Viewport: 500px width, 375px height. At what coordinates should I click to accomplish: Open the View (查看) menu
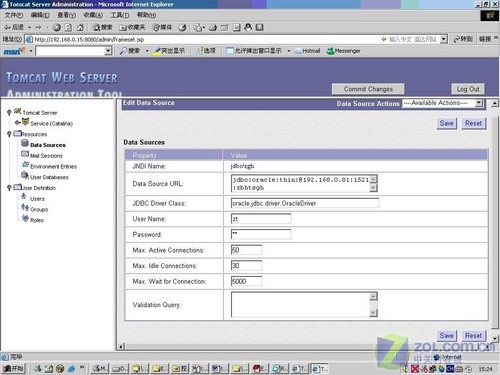coord(66,15)
